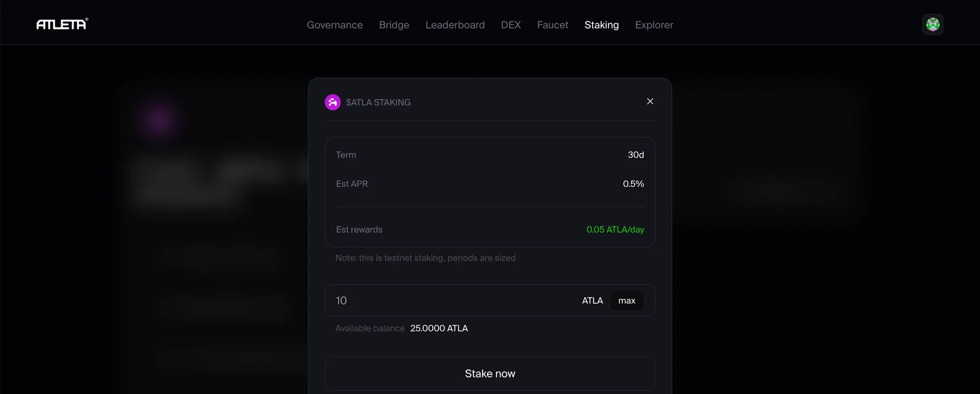Image resolution: width=980 pixels, height=394 pixels.
Task: Click the ATLETA logo
Action: [62, 24]
